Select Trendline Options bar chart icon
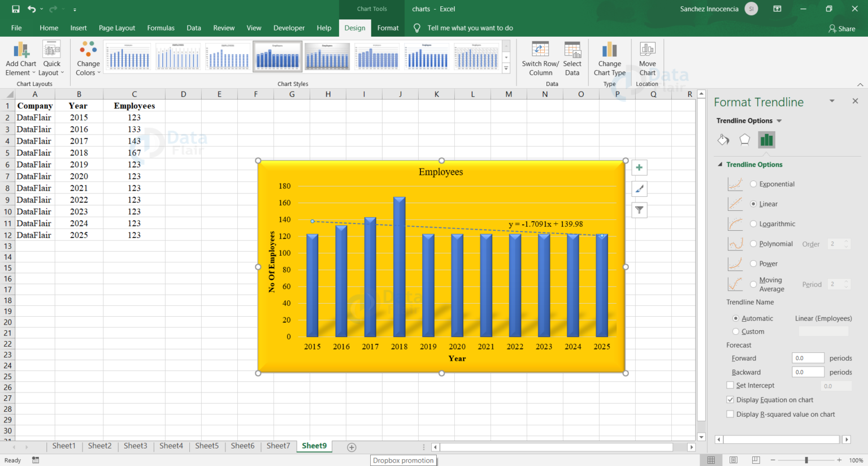Image resolution: width=868 pixels, height=466 pixels. (766, 140)
